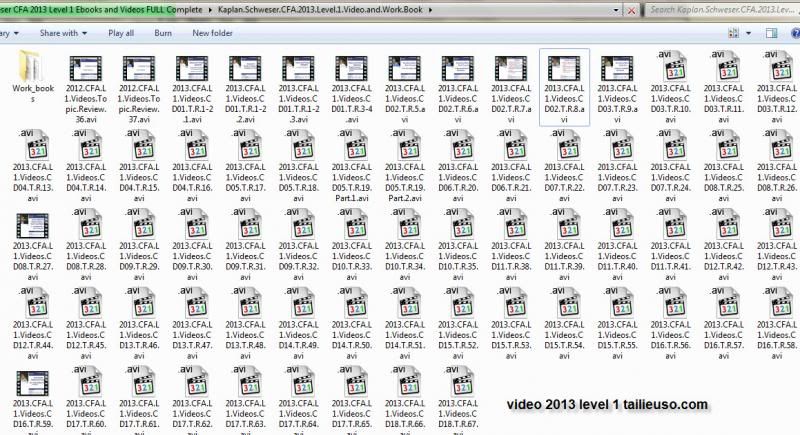Select CD01.T.R.1-2.1.avi video thumbnail
Image resolution: width=800 pixels, height=435 pixels.
[192, 69]
